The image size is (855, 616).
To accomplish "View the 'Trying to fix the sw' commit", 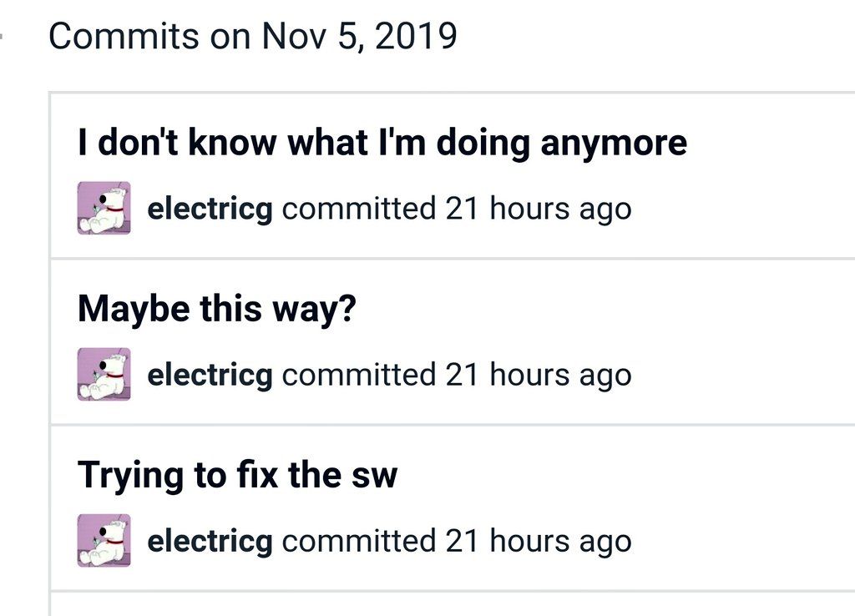I will pos(237,476).
